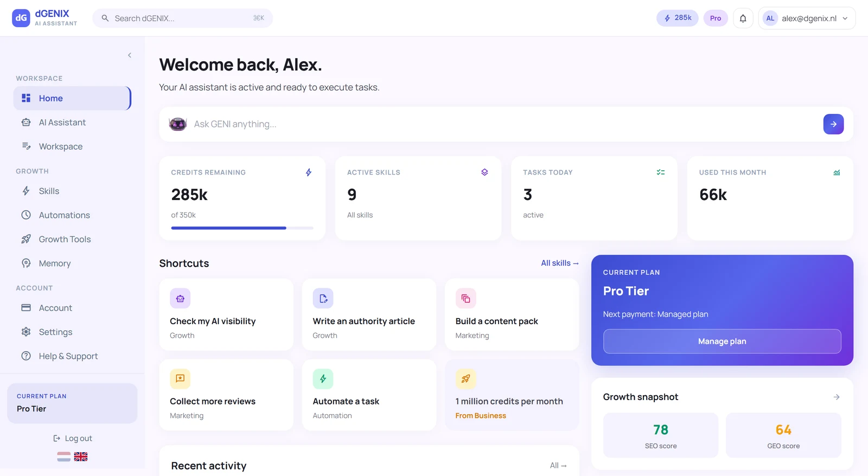The image size is (868, 476).
Task: Open Growth Tools in sidebar
Action: pos(72,239)
